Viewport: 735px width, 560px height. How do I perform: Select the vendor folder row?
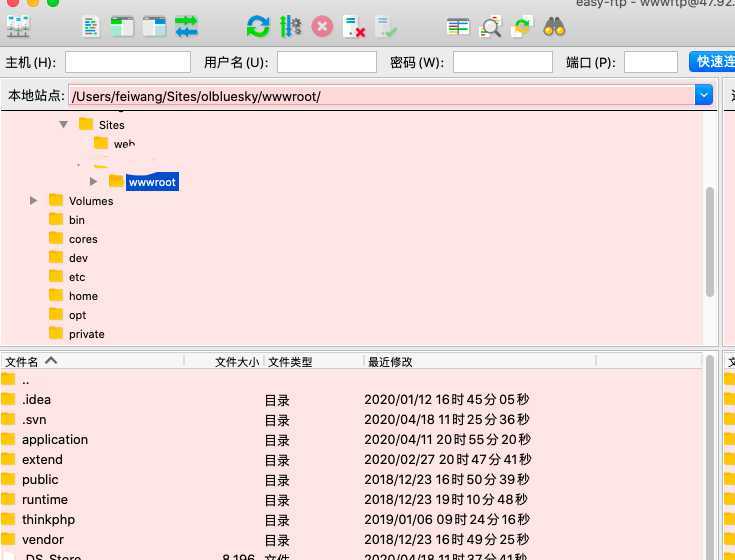click(x=352, y=540)
